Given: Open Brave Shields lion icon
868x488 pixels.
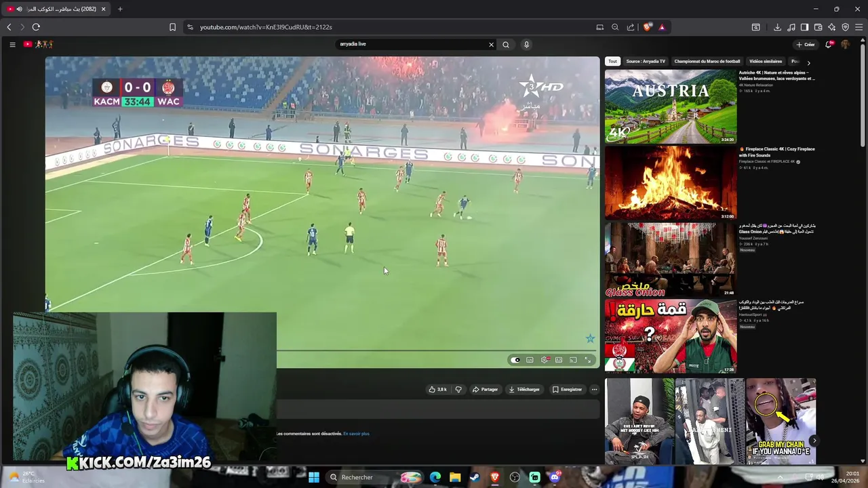Looking at the screenshot, I should [648, 27].
